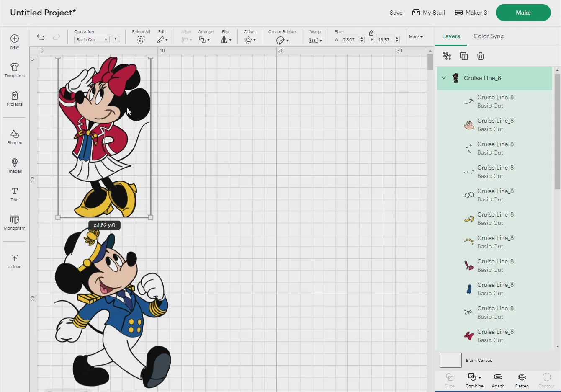561x392 pixels.
Task: Click the Redo arrow
Action: pyautogui.click(x=57, y=37)
